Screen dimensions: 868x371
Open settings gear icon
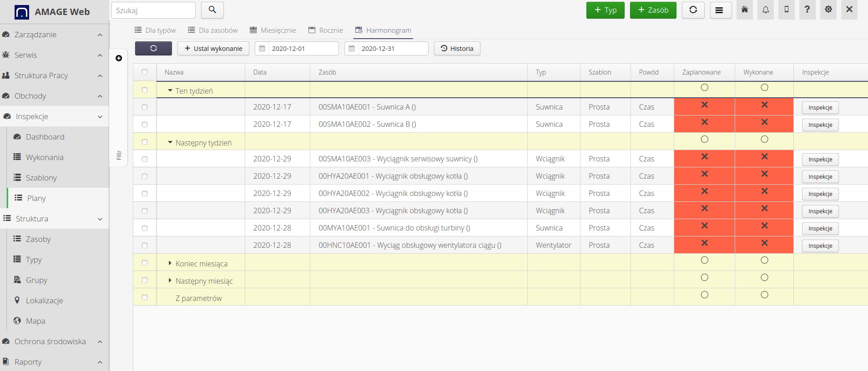click(828, 10)
